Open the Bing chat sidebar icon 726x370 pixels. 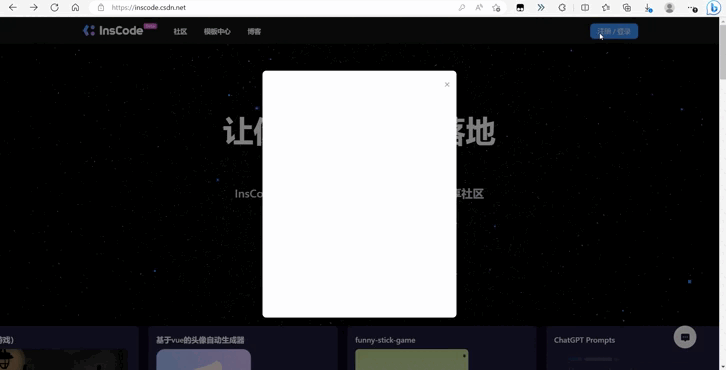click(x=713, y=8)
